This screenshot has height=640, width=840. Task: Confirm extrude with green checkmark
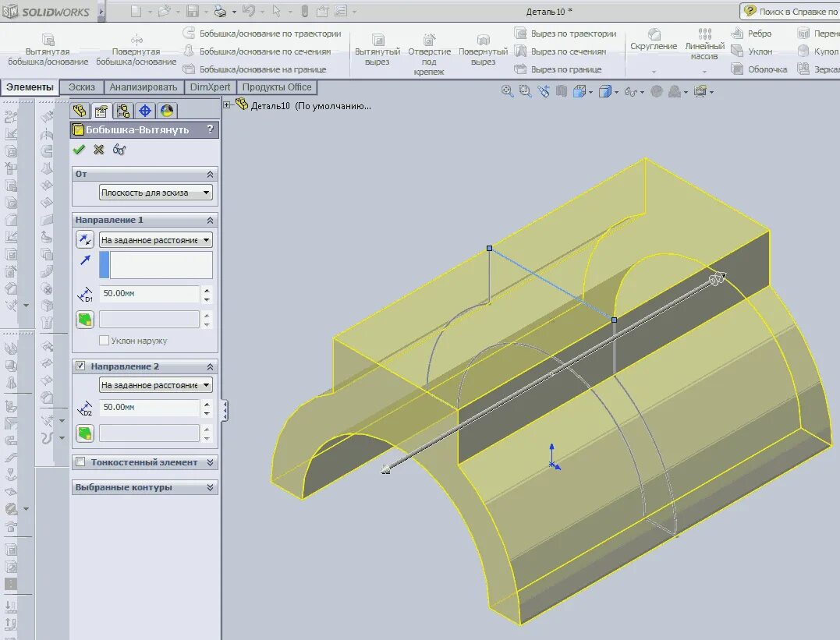79,150
